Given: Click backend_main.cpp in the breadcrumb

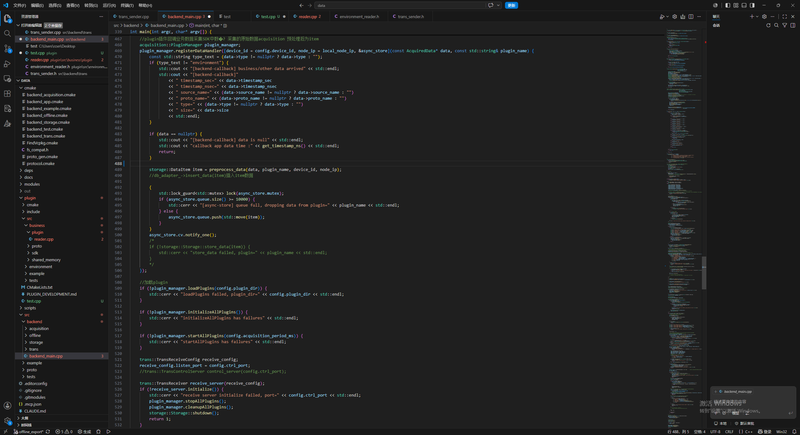Looking at the screenshot, I should point(167,25).
